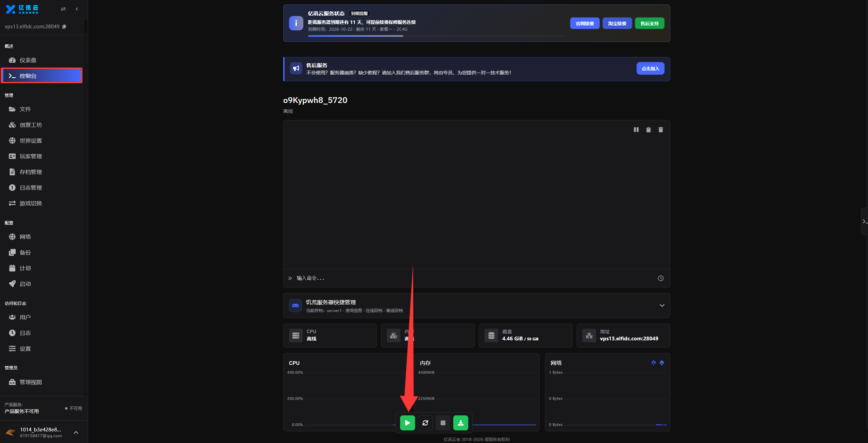Viewport: 868px width, 443px height.
Task: Toggle network upload graph icon
Action: click(x=653, y=363)
